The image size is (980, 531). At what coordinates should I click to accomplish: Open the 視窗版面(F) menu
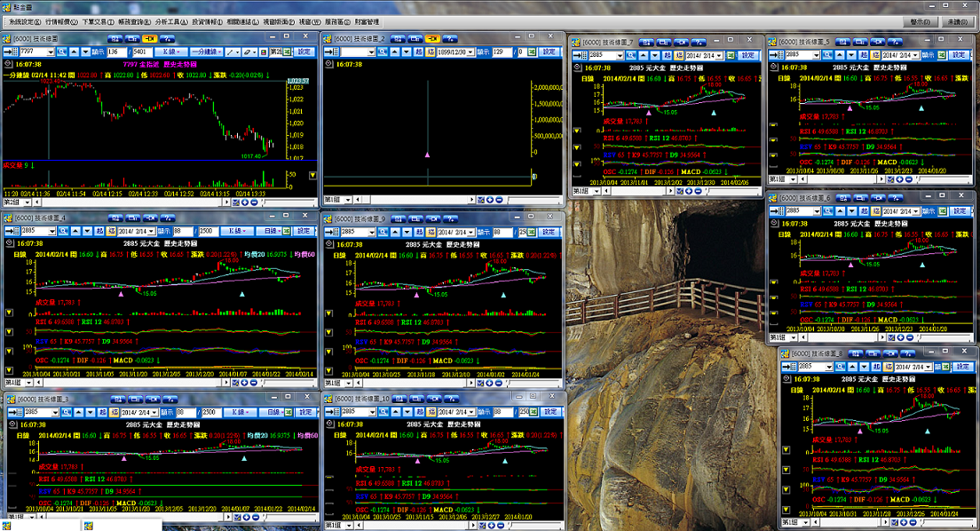[x=279, y=22]
